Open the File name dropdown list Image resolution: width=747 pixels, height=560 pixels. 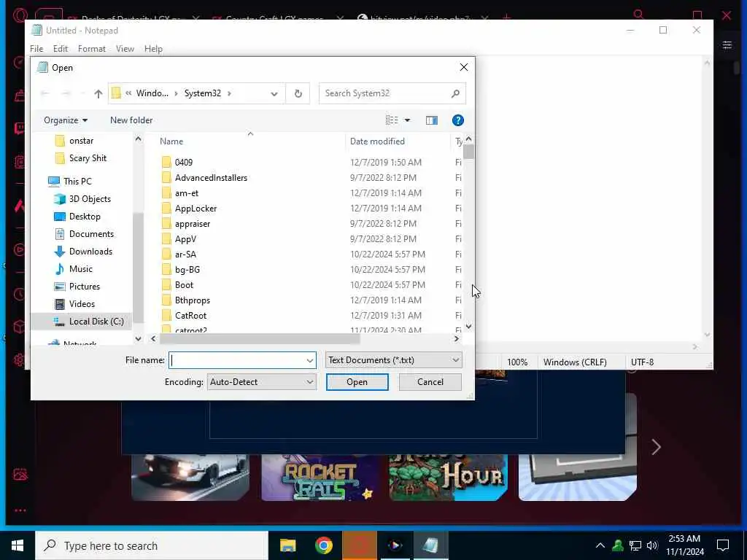coord(309,360)
